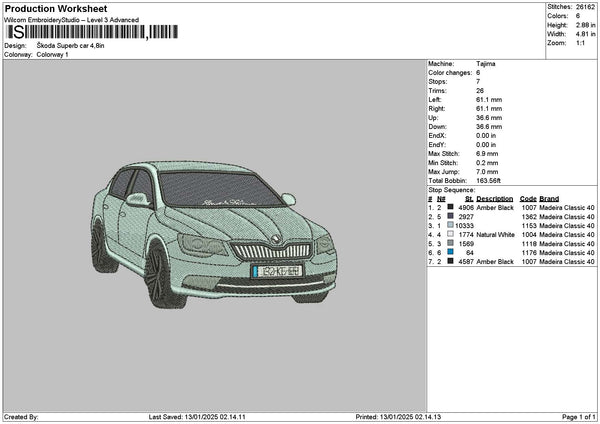Click the Machine value Tajima
600x424 pixels.
tap(487, 64)
